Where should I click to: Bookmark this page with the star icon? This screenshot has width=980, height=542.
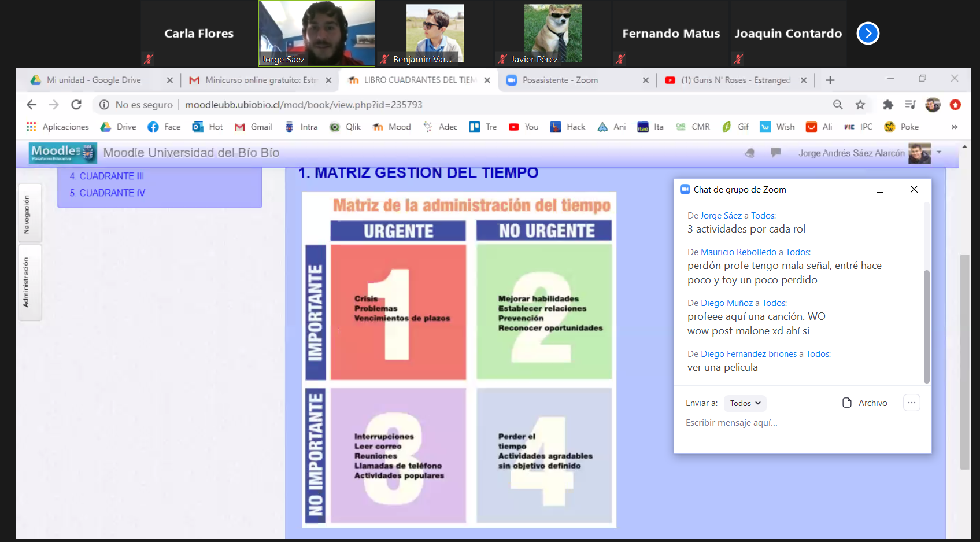(x=860, y=105)
